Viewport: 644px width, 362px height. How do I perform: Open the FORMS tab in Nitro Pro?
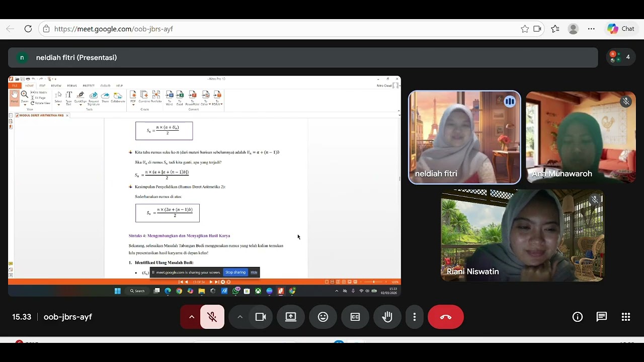pyautogui.click(x=72, y=85)
